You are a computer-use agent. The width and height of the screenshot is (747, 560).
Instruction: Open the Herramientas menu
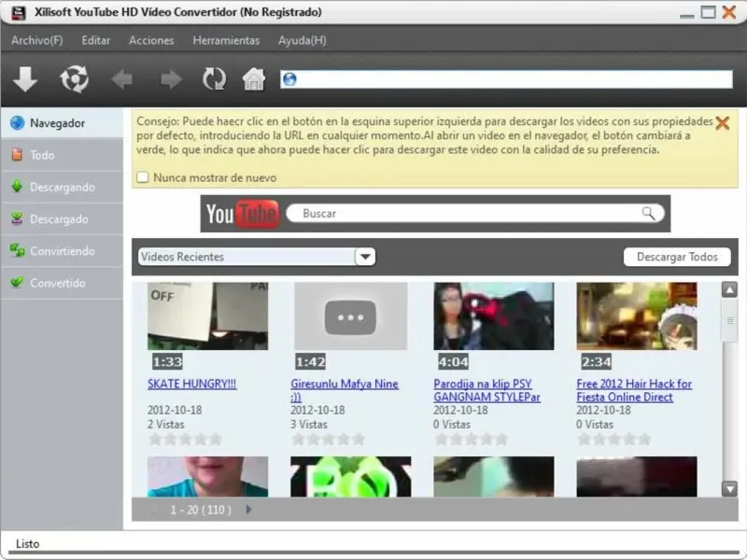(x=226, y=40)
